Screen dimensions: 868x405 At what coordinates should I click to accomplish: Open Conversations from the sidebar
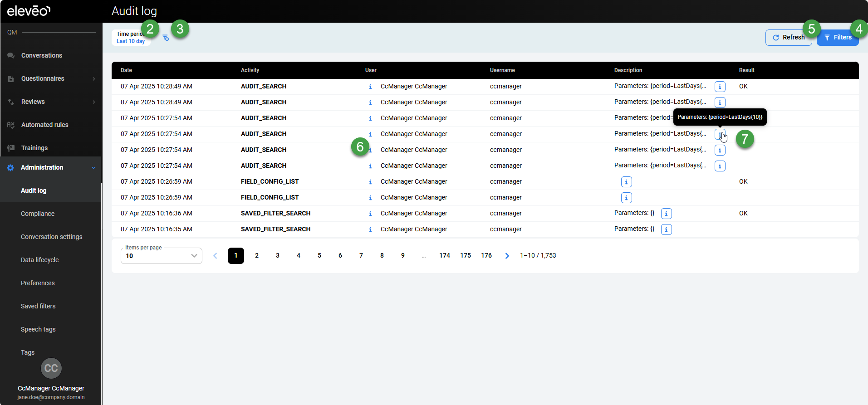pyautogui.click(x=42, y=55)
